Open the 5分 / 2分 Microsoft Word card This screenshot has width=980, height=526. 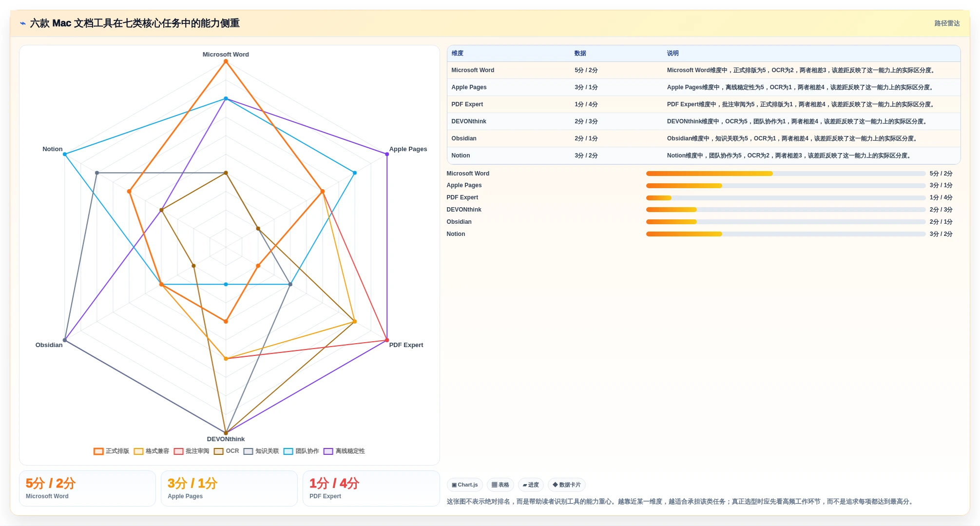click(x=87, y=488)
